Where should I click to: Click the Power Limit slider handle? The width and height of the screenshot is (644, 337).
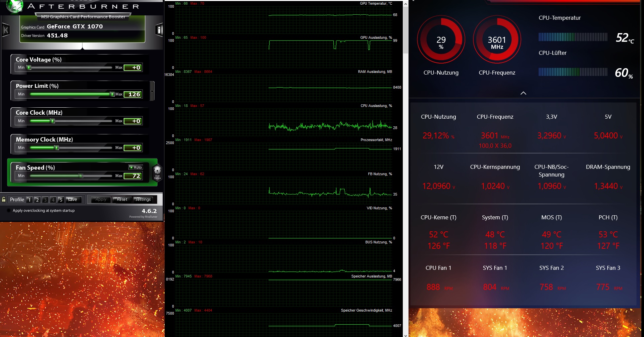112,94
